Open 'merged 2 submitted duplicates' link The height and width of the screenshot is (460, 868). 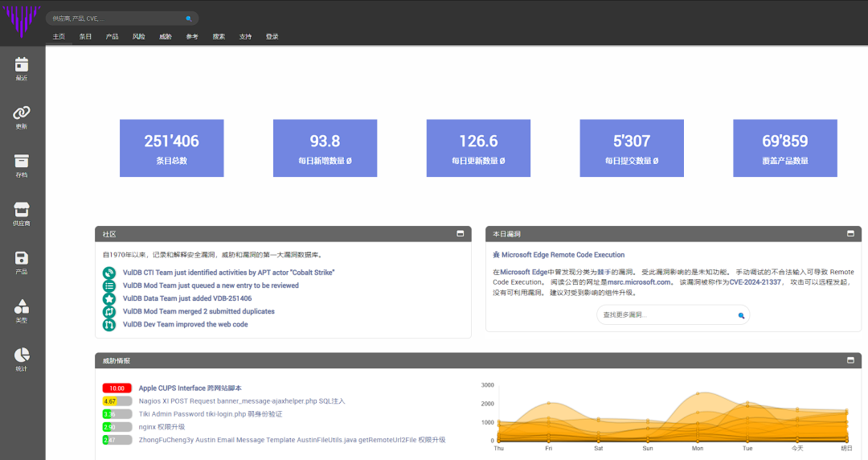[199, 311]
